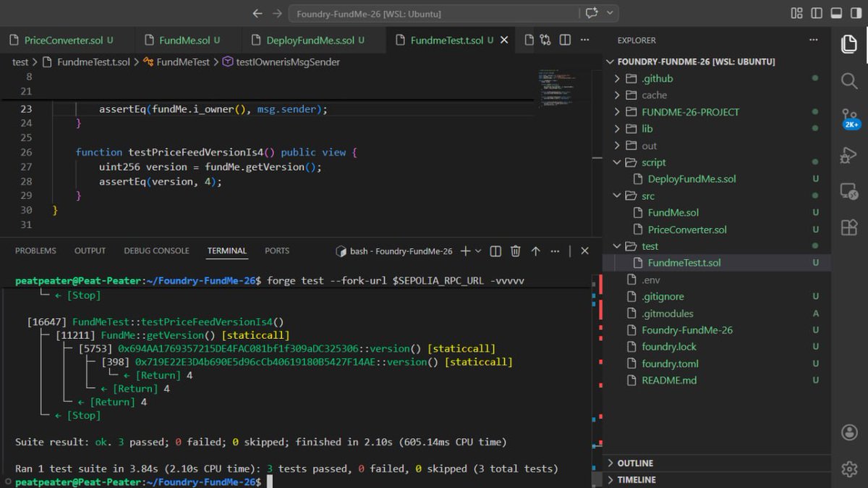Click the New Terminal plus button
This screenshot has width=868, height=488.
[467, 251]
